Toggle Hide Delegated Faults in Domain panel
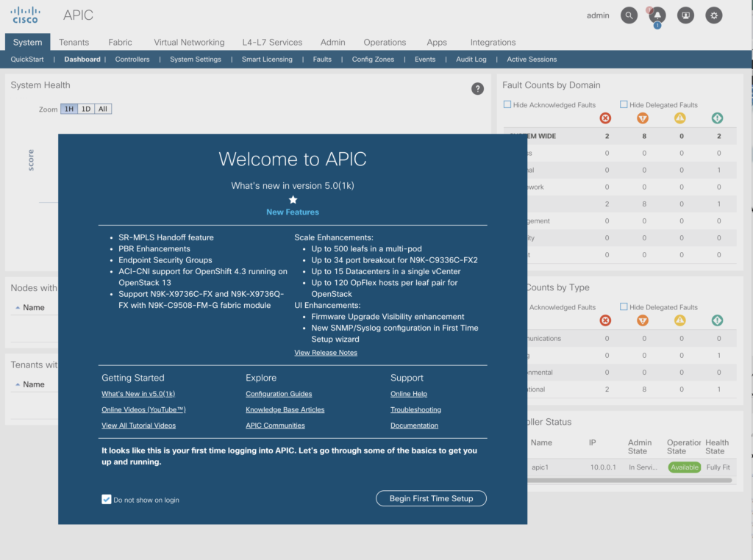753x560 pixels. coord(624,104)
